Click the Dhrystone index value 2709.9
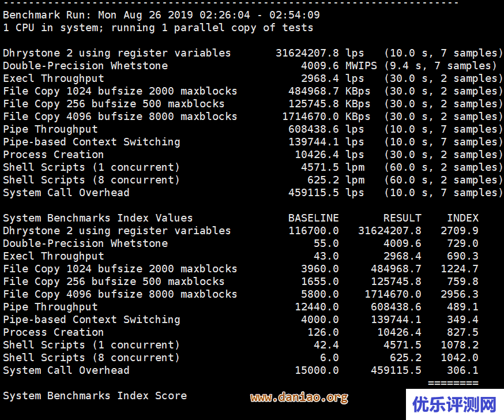The width and height of the screenshot is (504, 420). [459, 231]
